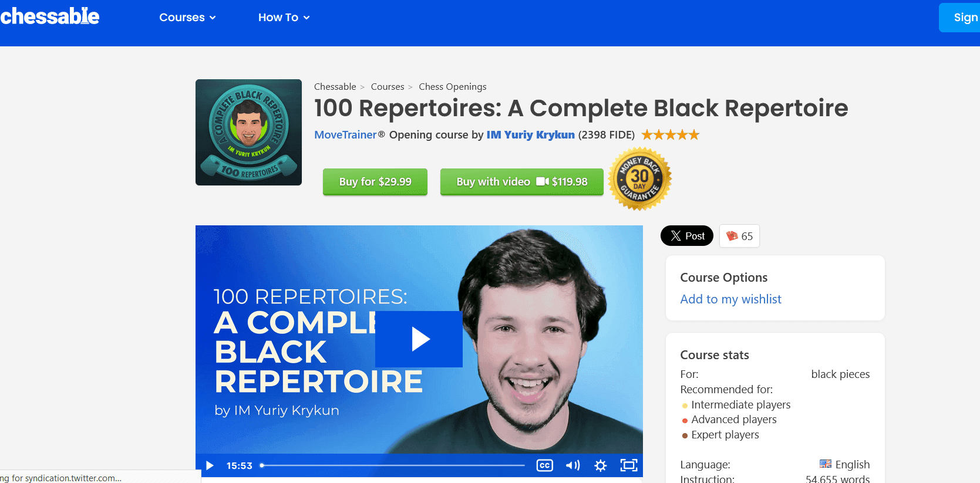
Task: Toggle closed captions on the video
Action: 544,465
